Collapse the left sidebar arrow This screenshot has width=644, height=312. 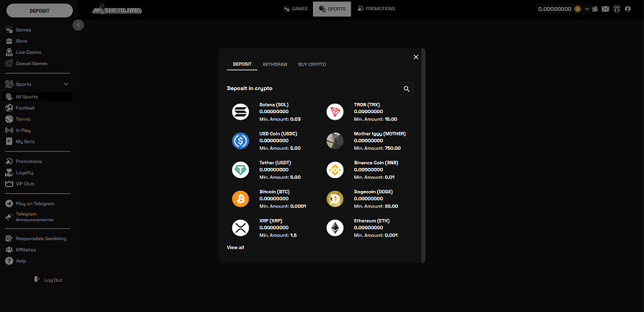(x=78, y=25)
